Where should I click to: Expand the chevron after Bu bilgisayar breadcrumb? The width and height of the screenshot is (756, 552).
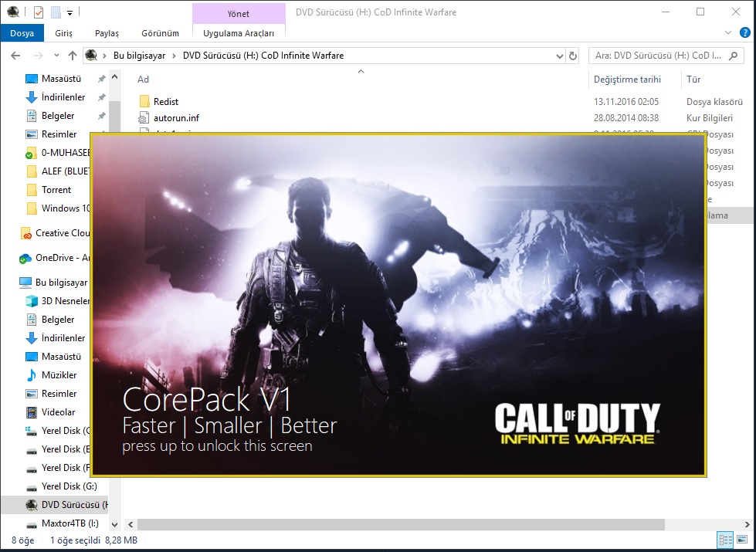click(174, 56)
